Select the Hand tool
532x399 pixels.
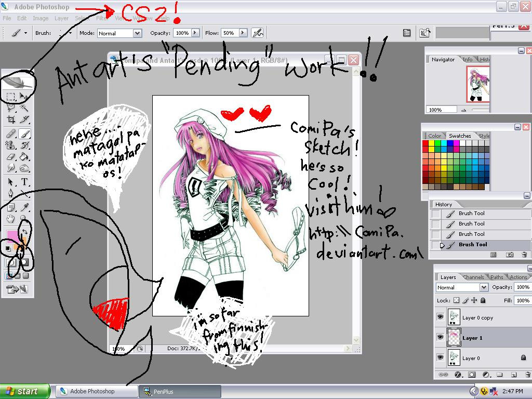(11, 219)
